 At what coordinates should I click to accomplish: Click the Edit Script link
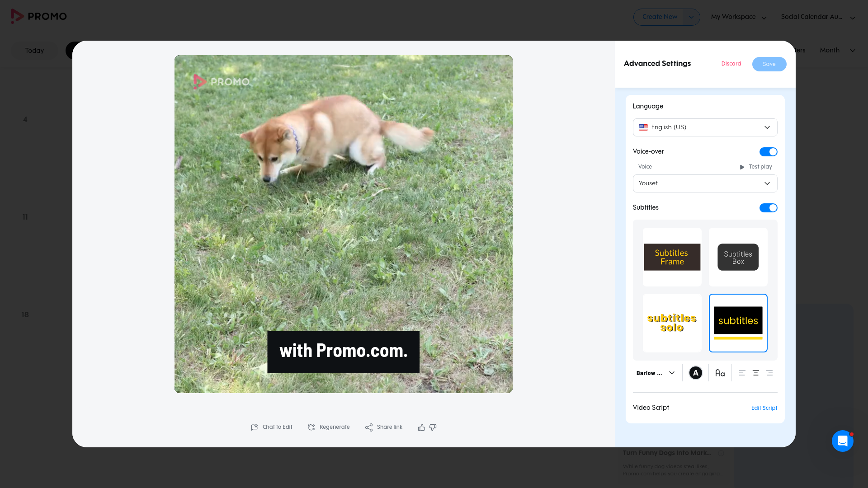point(764,408)
